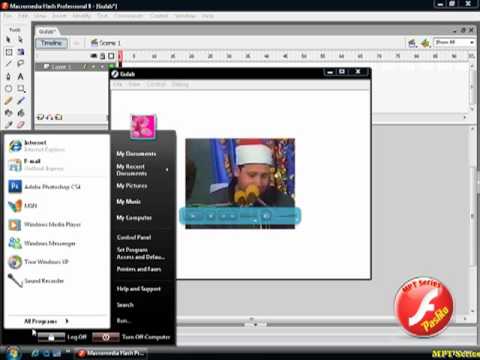
Task: Toggle show/hide all layers eye icon
Action: click(x=94, y=56)
